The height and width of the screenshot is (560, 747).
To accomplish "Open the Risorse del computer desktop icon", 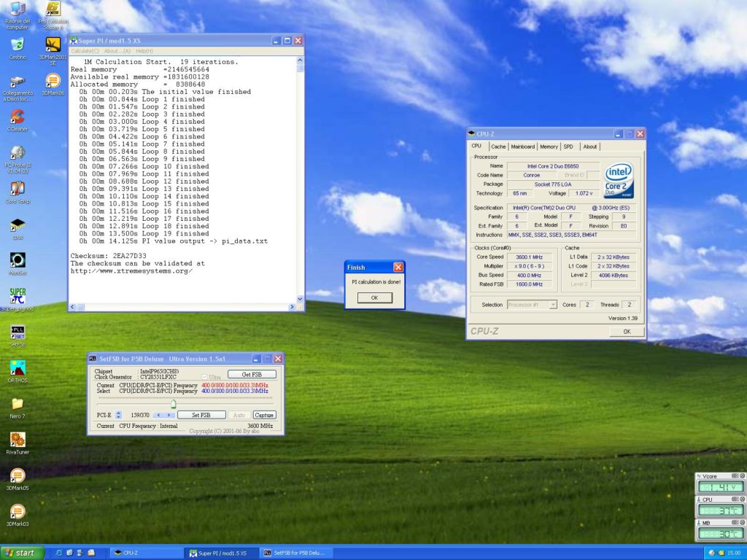I will click(x=18, y=15).
